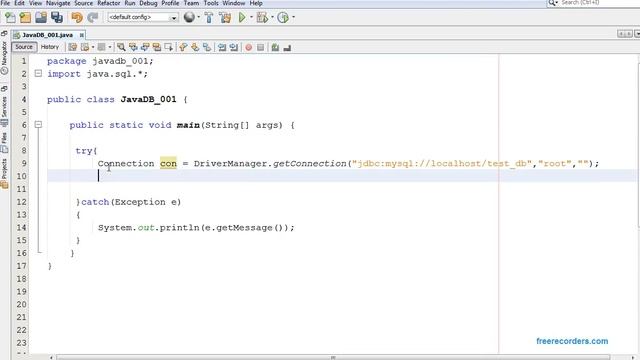The width and height of the screenshot is (640, 360).
Task: Click the Undo arrow icon
Action: click(76, 17)
